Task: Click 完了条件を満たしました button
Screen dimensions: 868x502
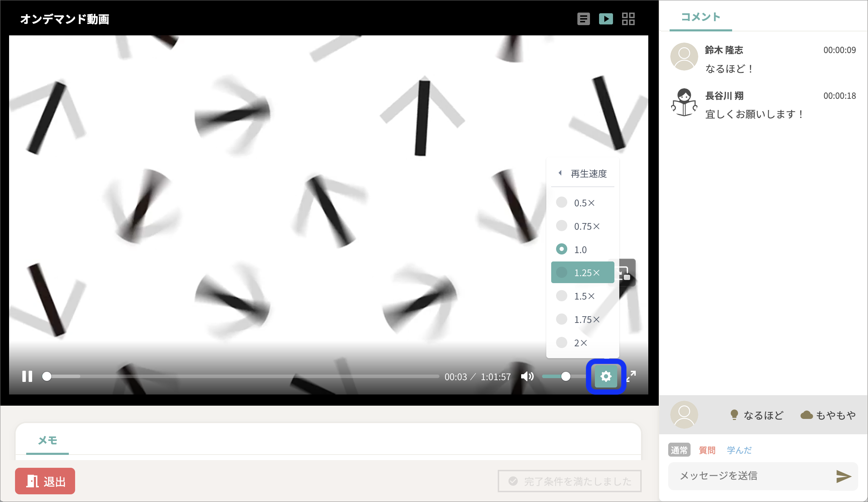Action: pyautogui.click(x=570, y=481)
